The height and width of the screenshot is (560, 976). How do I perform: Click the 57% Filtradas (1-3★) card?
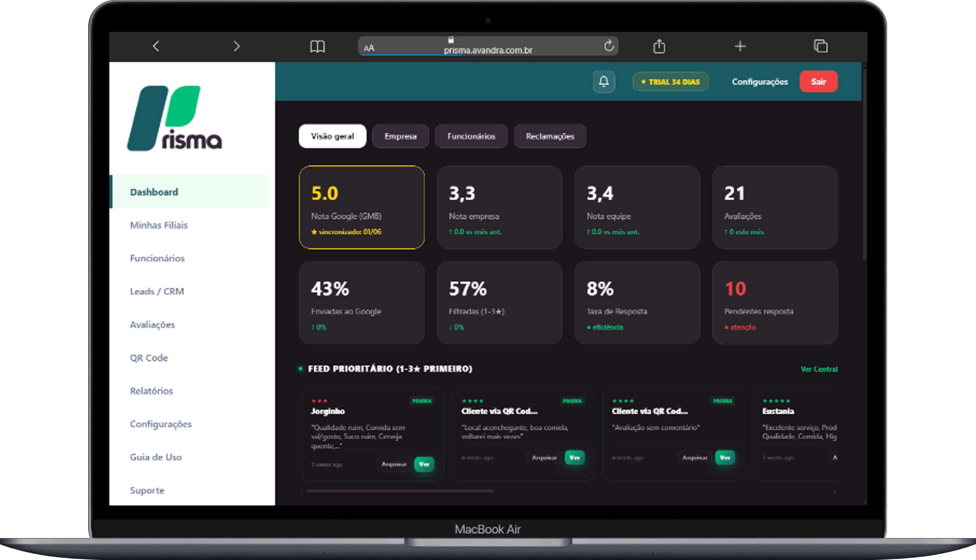click(x=499, y=303)
